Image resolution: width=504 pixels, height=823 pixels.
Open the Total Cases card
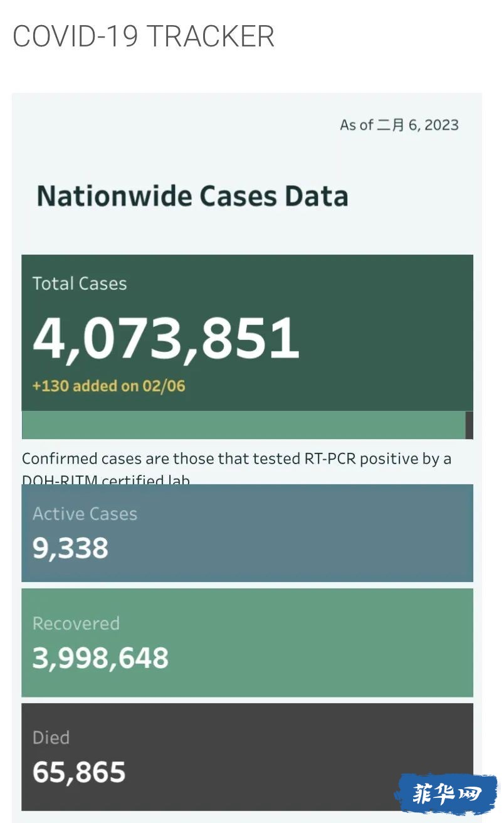tap(247, 332)
